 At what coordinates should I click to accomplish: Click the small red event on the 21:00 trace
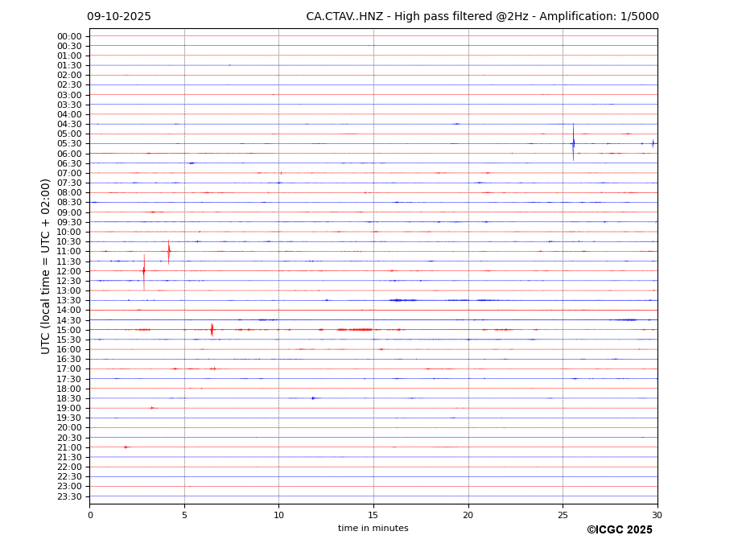126,447
